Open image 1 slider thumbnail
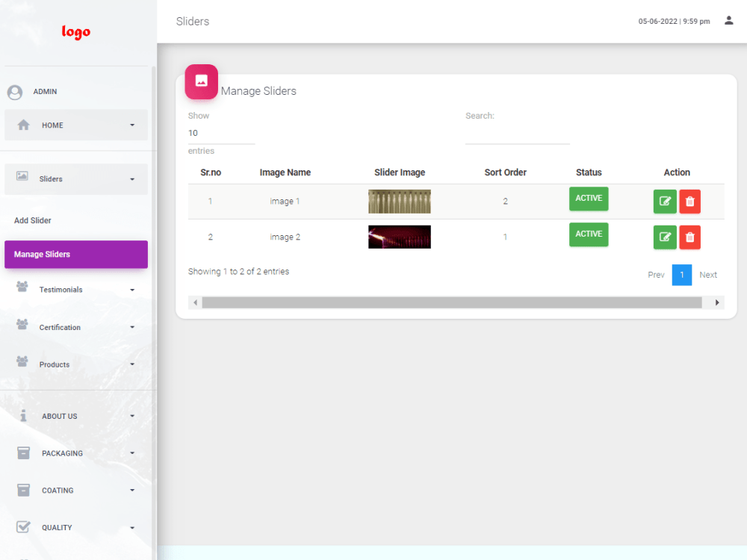The image size is (747, 560). [399, 202]
